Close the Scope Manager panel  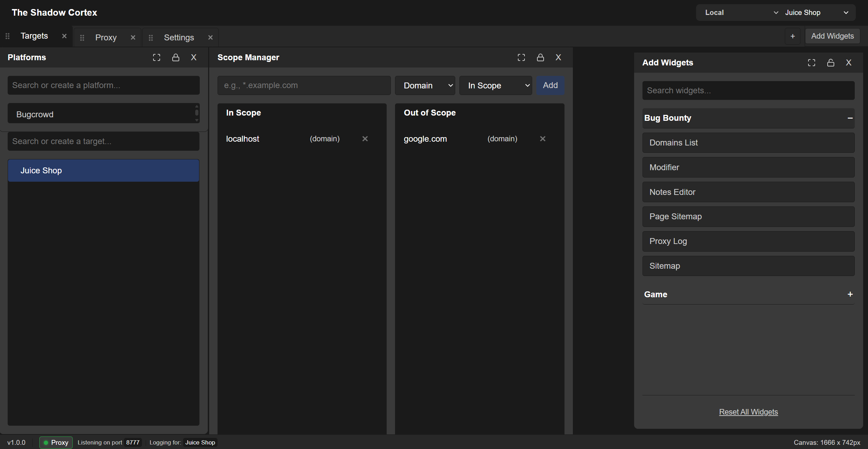558,57
